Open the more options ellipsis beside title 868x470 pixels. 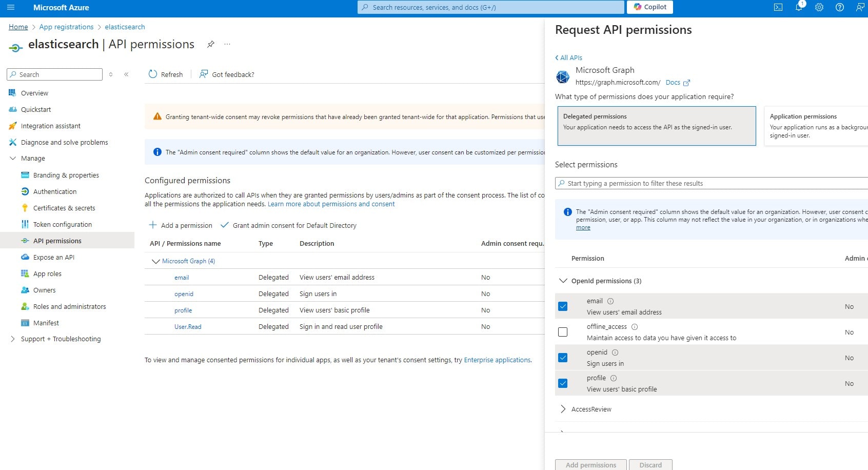coord(227,44)
